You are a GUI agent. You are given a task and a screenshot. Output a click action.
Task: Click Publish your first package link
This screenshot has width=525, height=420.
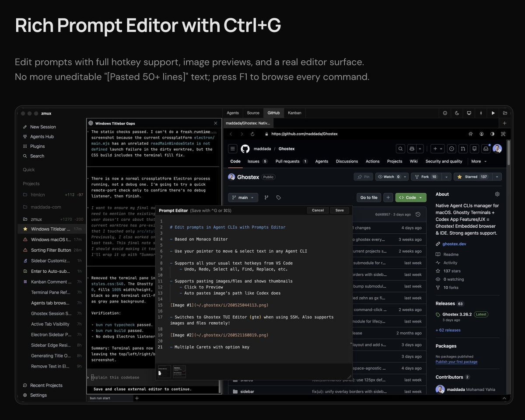click(x=456, y=361)
